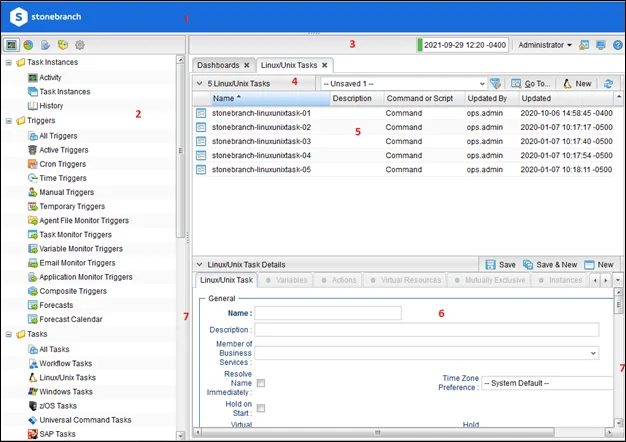Open Task Monitor Triggers in navigation

pos(75,235)
